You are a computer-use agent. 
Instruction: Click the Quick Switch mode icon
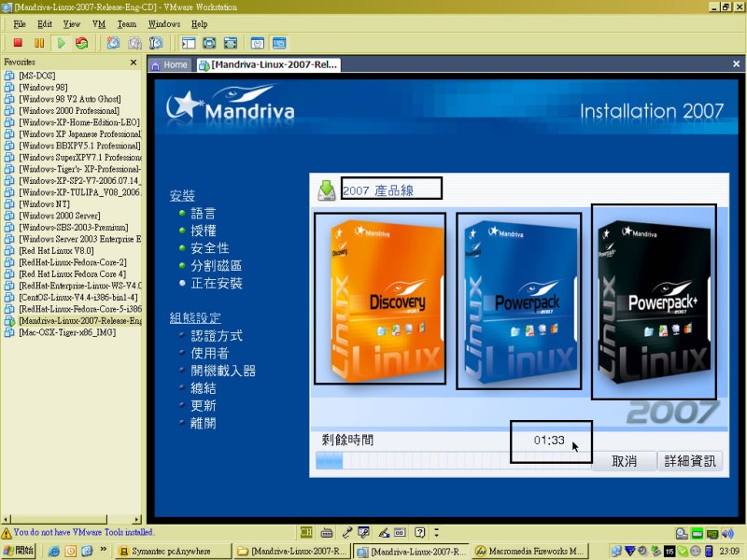(x=209, y=43)
